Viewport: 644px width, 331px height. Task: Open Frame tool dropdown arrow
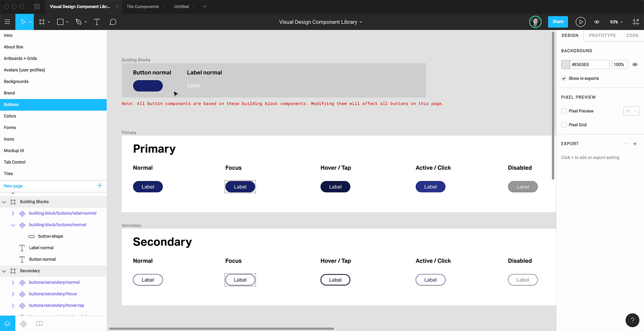[49, 22]
